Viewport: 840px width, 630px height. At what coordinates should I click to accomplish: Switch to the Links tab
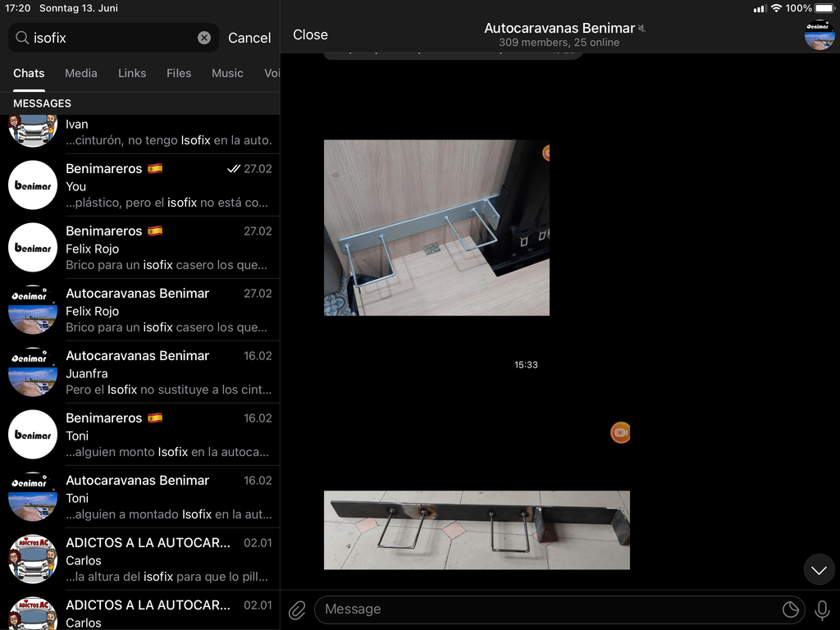[x=132, y=73]
